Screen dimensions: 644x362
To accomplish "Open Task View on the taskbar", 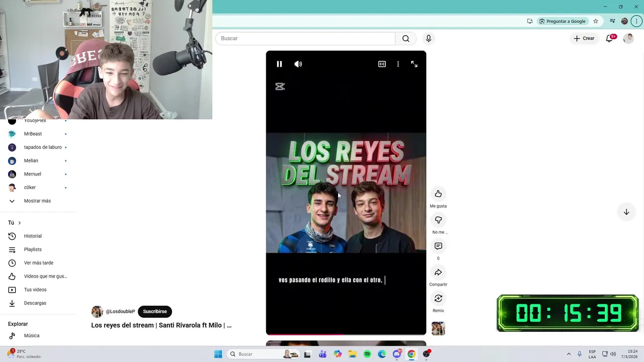I will 307,354.
